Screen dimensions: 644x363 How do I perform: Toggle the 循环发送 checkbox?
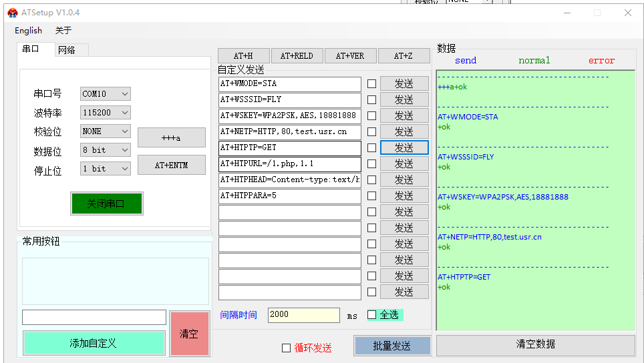pos(287,348)
